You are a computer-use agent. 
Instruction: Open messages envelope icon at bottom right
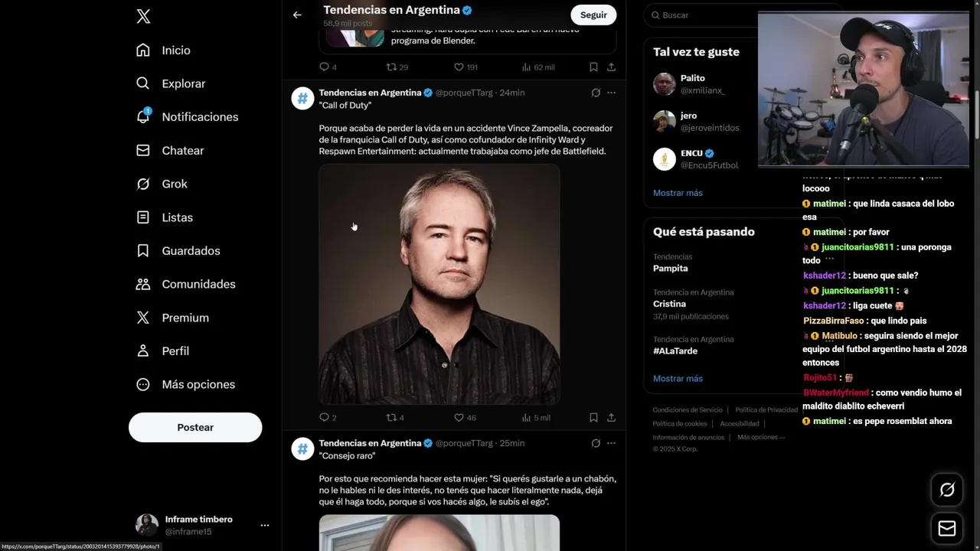947,529
